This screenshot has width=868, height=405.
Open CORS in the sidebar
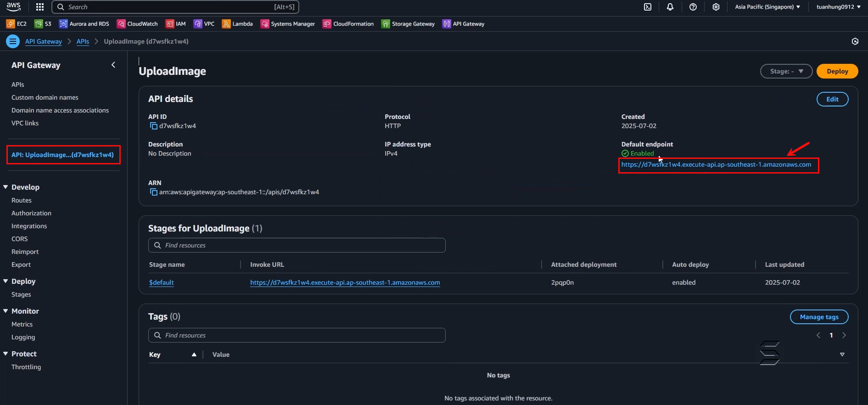(x=20, y=239)
